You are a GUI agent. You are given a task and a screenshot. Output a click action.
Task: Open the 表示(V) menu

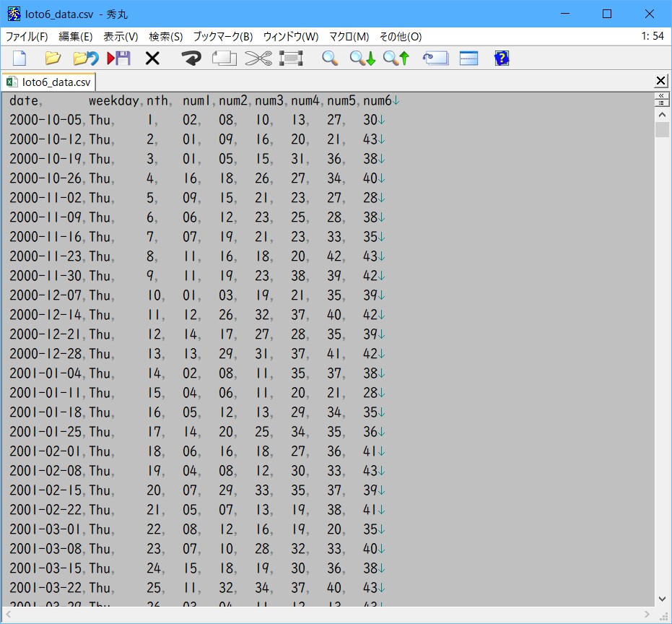tap(121, 37)
